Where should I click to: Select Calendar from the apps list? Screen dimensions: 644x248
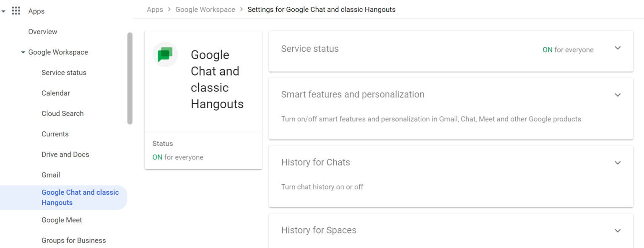pos(56,93)
